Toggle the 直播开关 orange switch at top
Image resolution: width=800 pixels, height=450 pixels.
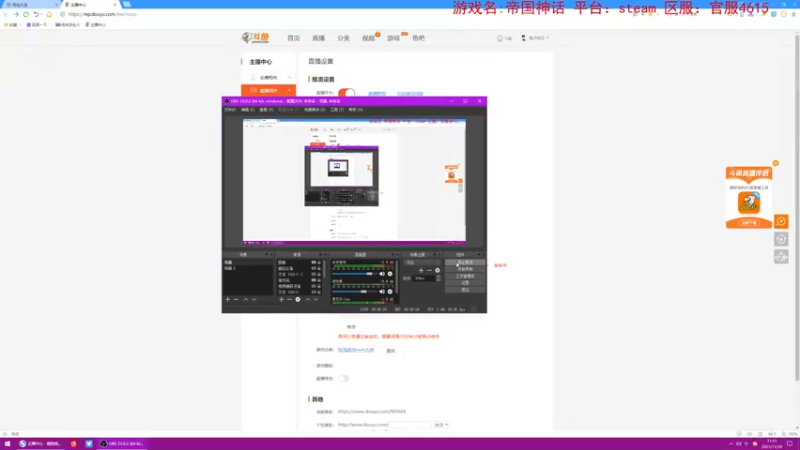(346, 93)
